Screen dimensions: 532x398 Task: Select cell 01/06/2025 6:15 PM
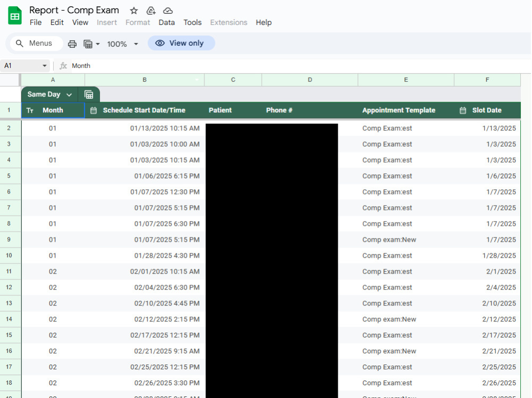click(x=145, y=176)
